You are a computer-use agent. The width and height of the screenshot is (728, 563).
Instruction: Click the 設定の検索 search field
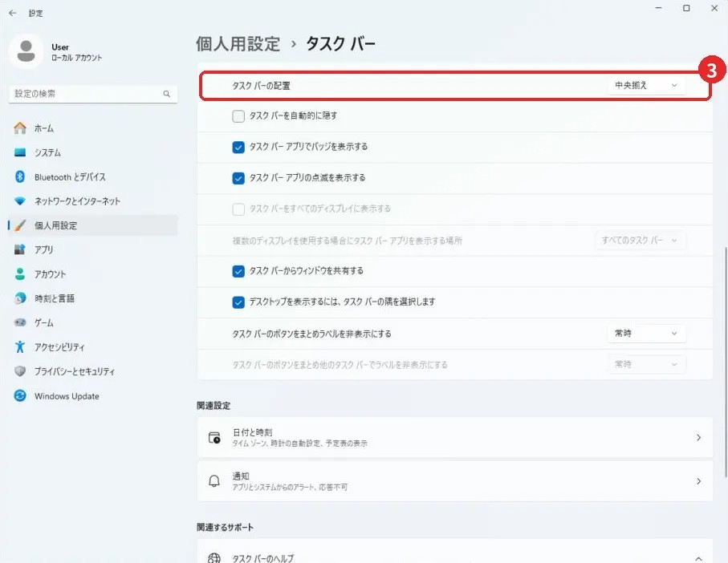pos(93,94)
